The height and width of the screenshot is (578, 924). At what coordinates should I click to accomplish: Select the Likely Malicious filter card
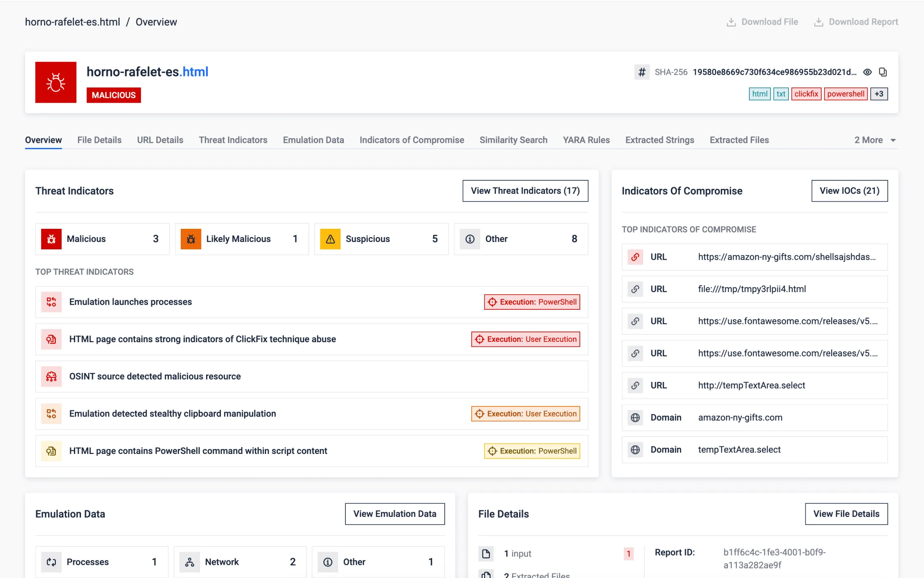(x=241, y=239)
